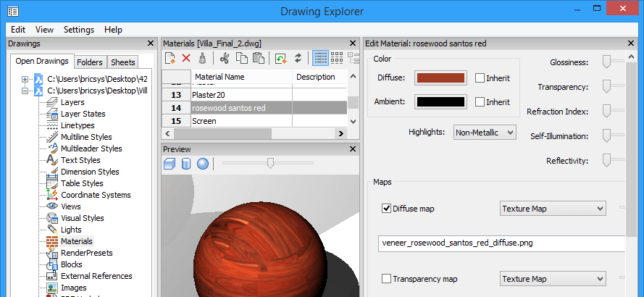The width and height of the screenshot is (644, 297).
Task: Click the Cut scissors icon
Action: 224,59
